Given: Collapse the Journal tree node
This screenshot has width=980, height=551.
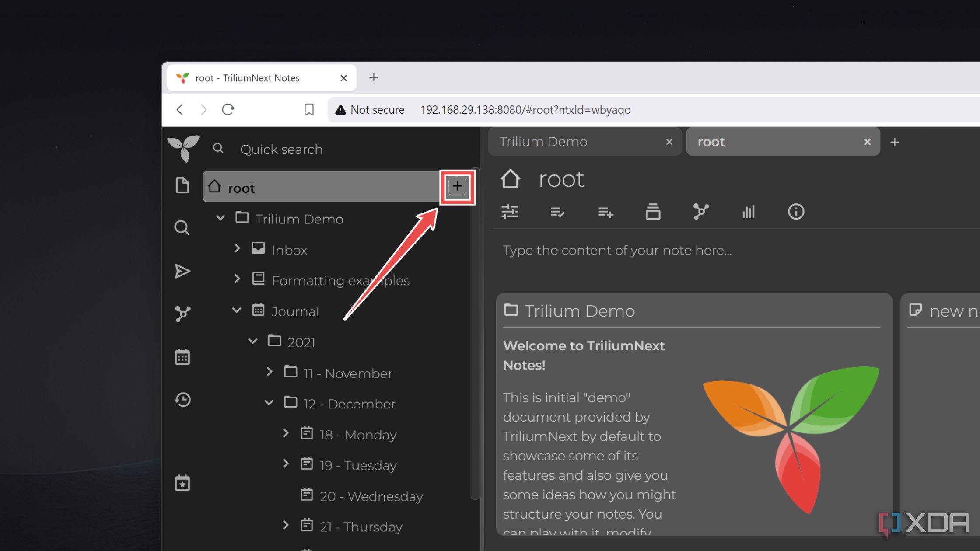Looking at the screenshot, I should pyautogui.click(x=237, y=310).
